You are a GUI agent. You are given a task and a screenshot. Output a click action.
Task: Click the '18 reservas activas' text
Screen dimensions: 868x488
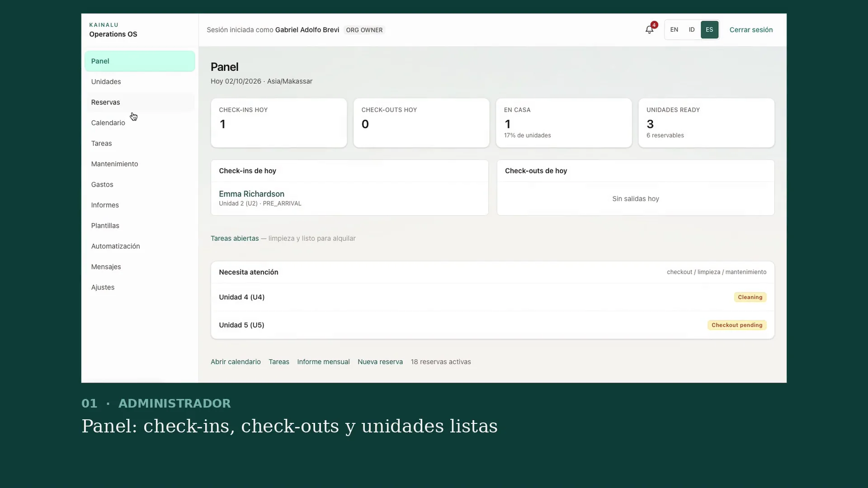[x=441, y=362]
